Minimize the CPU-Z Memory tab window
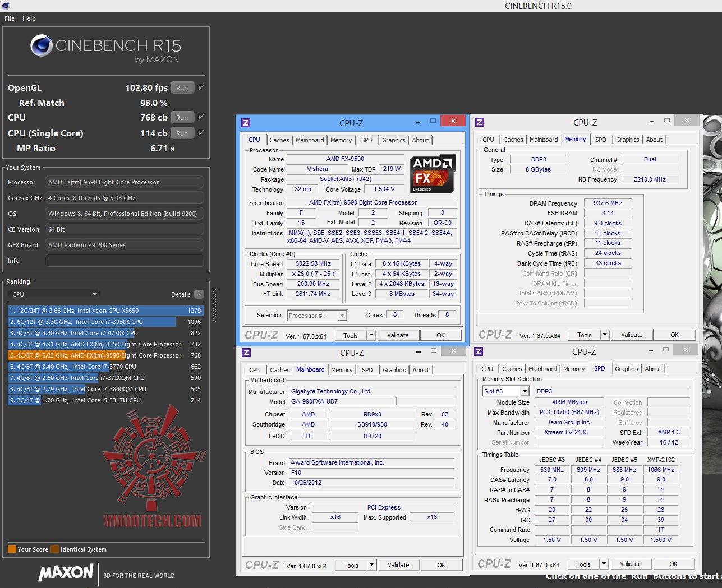The height and width of the screenshot is (588, 722). [x=651, y=121]
